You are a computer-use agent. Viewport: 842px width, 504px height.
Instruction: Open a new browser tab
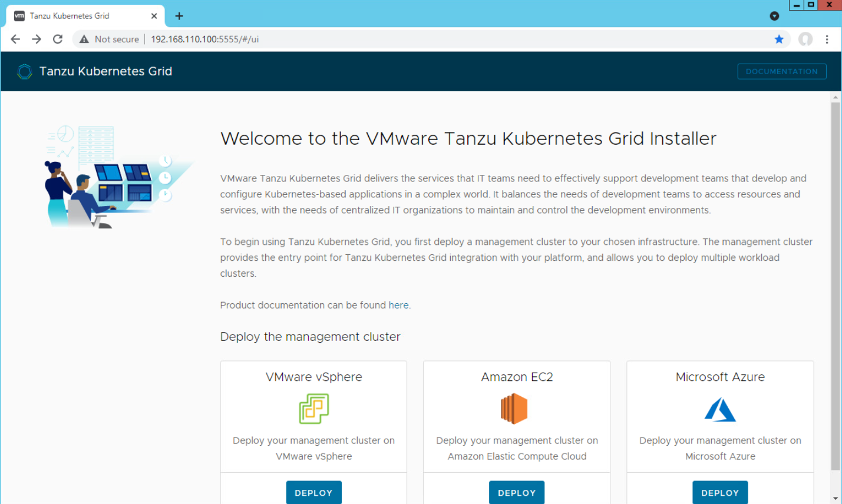179,16
